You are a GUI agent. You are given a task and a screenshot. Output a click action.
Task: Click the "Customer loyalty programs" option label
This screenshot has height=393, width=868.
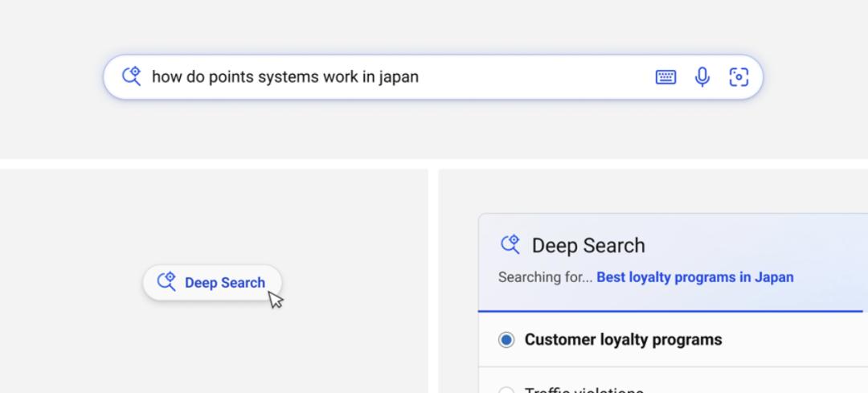coord(623,340)
